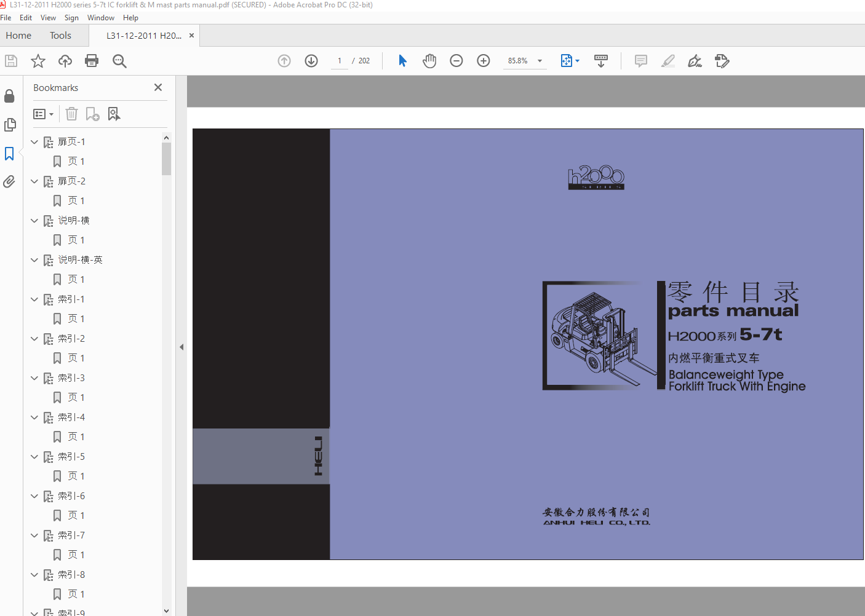Click the Print file icon

92,61
